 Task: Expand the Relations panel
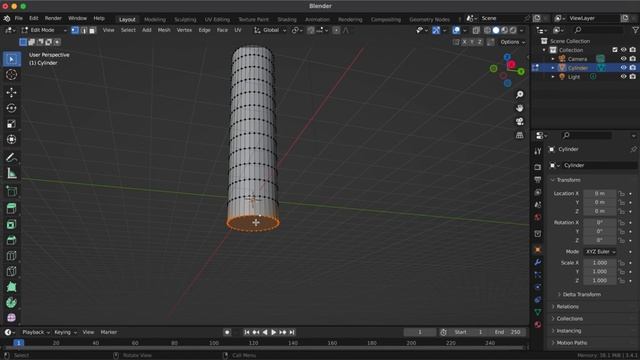tap(567, 307)
